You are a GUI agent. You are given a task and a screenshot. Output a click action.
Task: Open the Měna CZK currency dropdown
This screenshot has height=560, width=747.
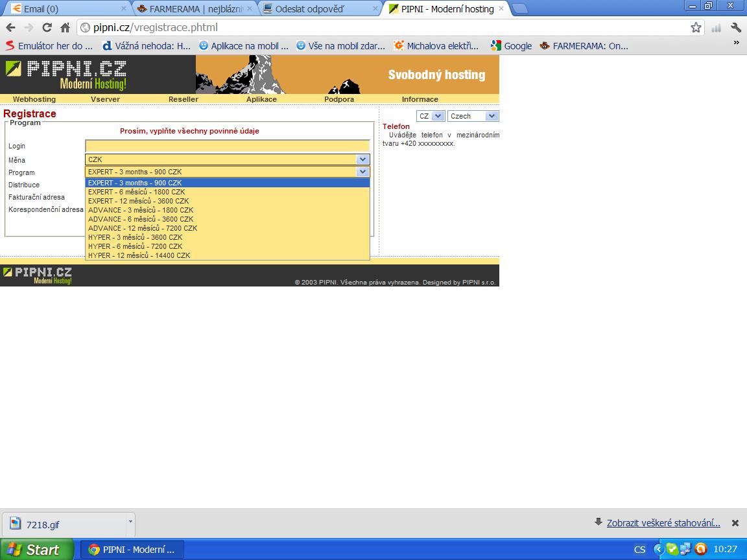[x=228, y=159]
